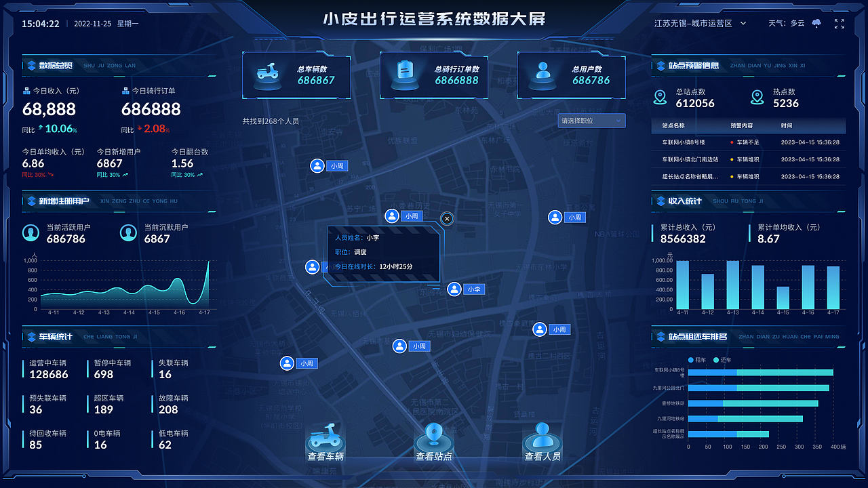This screenshot has height=488, width=868.
Task: Select the 超长站点名称省略展… alert row
Action: [749, 176]
